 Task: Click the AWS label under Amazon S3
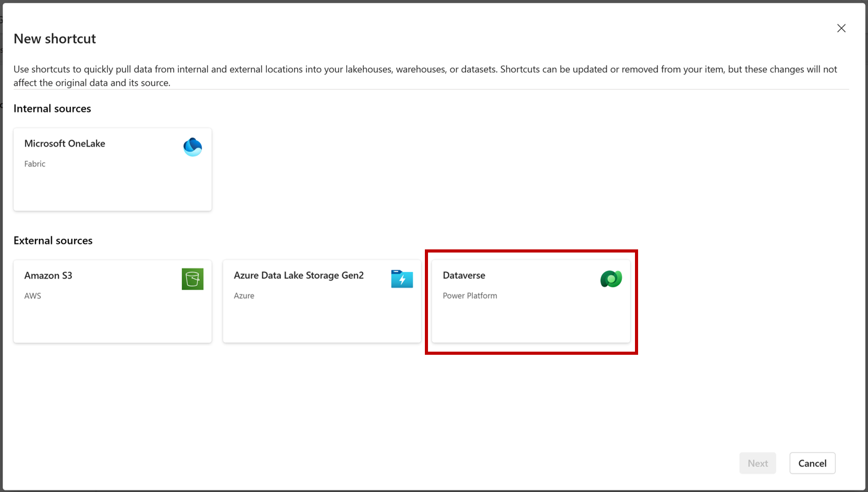pyautogui.click(x=32, y=296)
